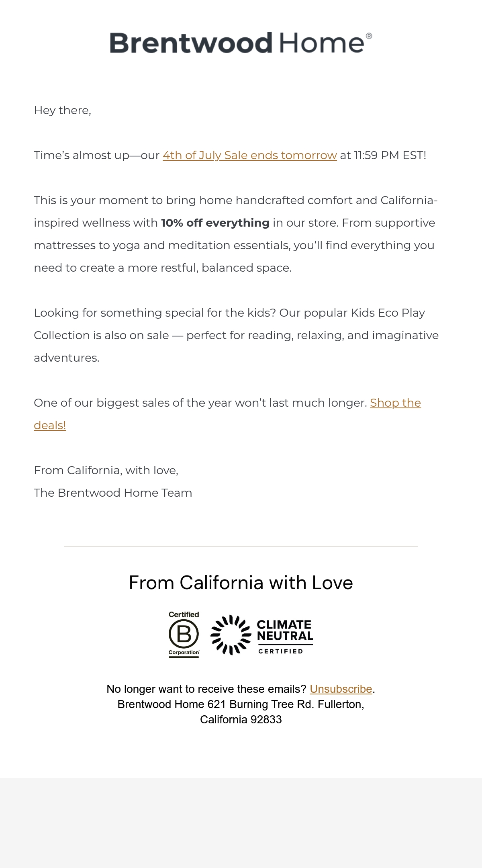The image size is (482, 868).
Task: Click the Unsubscribe link
Action: 341,689
